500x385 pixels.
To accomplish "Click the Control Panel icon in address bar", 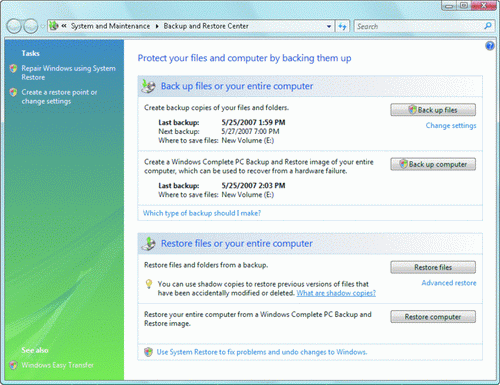I will click(x=54, y=26).
